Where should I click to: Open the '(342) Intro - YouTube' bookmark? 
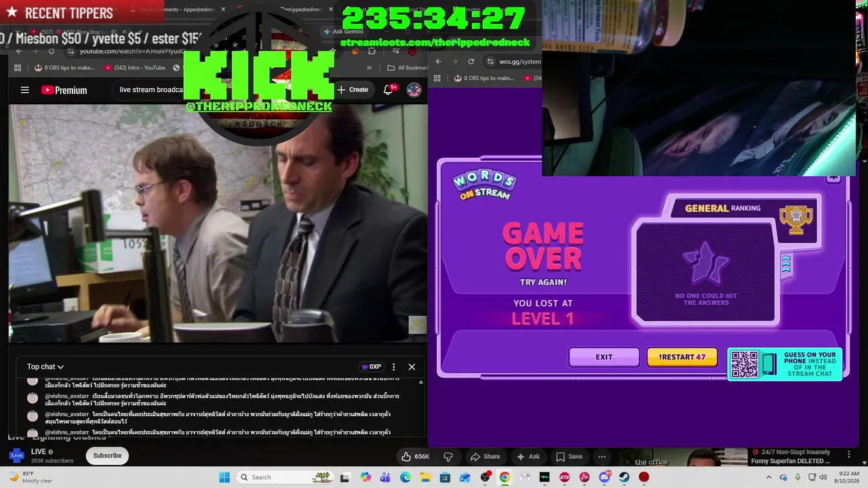135,68
